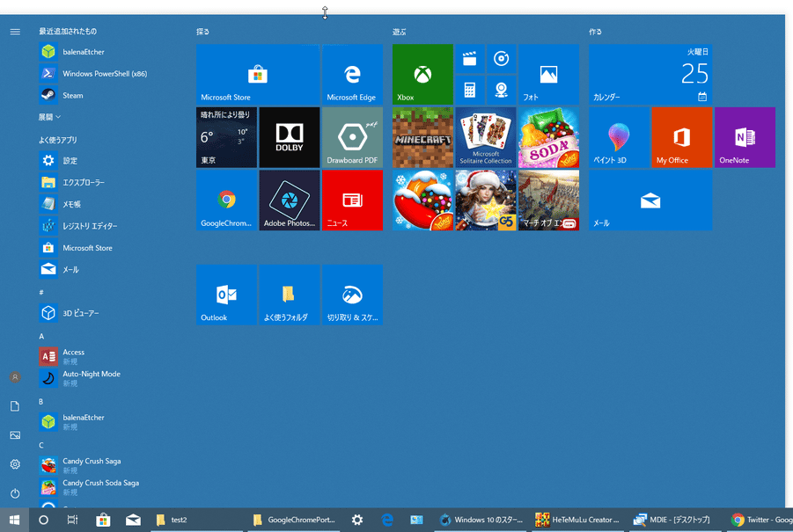The image size is (793, 532).
Task: Open the 切り取り & スケッチ tile
Action: (x=353, y=295)
